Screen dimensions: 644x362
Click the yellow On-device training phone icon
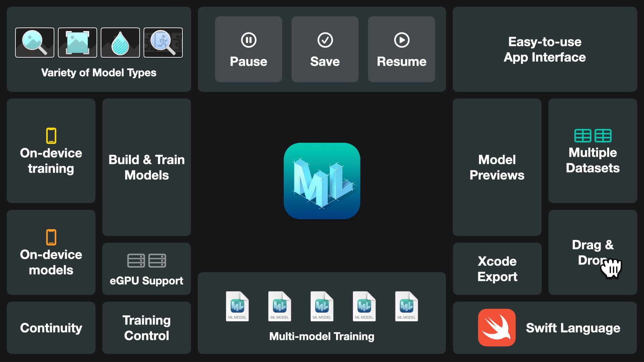(x=51, y=136)
